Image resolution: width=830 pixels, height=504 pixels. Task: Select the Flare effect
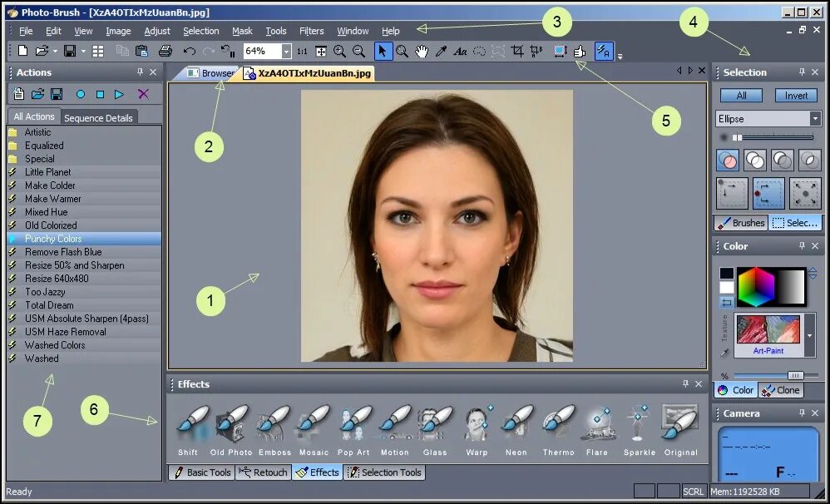(x=597, y=431)
